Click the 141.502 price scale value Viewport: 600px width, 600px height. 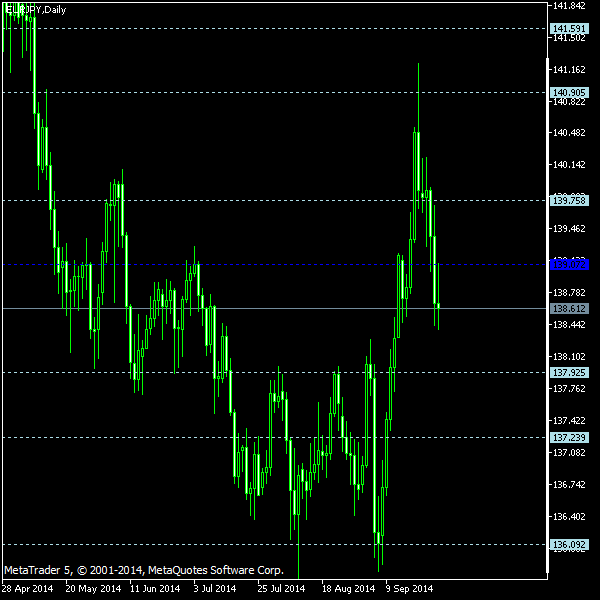(x=569, y=38)
